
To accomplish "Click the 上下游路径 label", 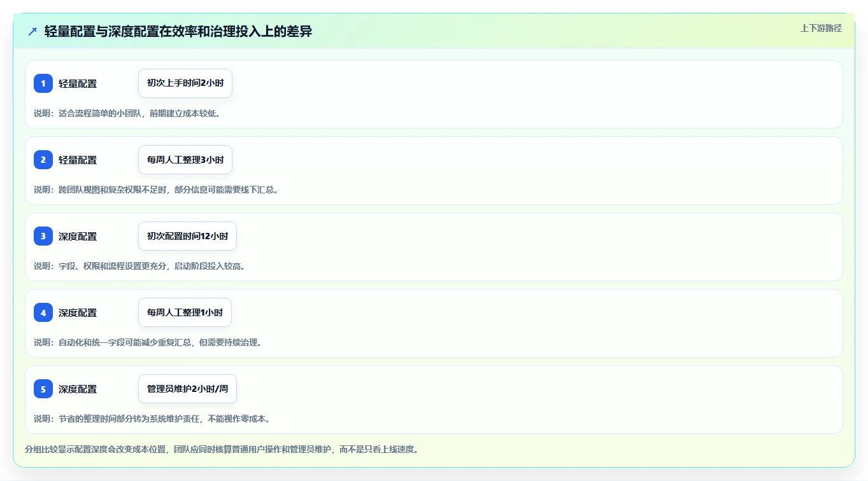I will click(821, 28).
